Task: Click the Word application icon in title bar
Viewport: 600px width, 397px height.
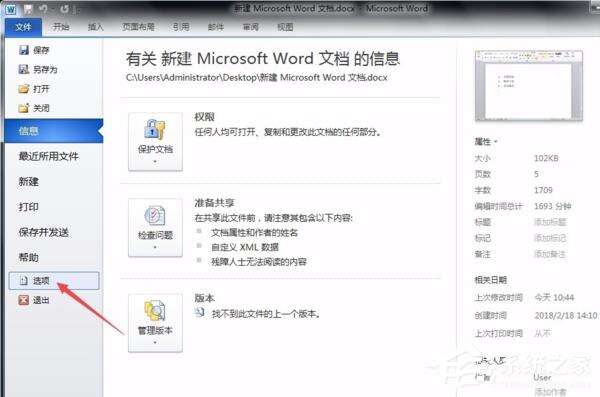Action: [x=10, y=9]
